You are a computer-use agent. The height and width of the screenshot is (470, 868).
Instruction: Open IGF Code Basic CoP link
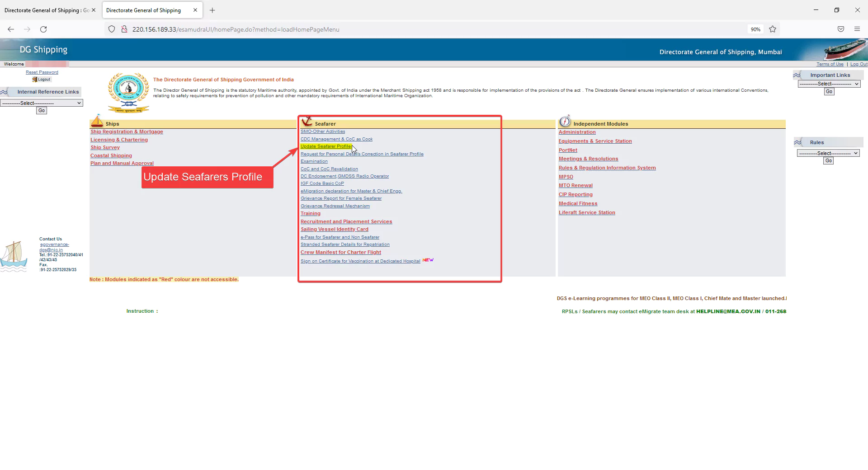(322, 183)
